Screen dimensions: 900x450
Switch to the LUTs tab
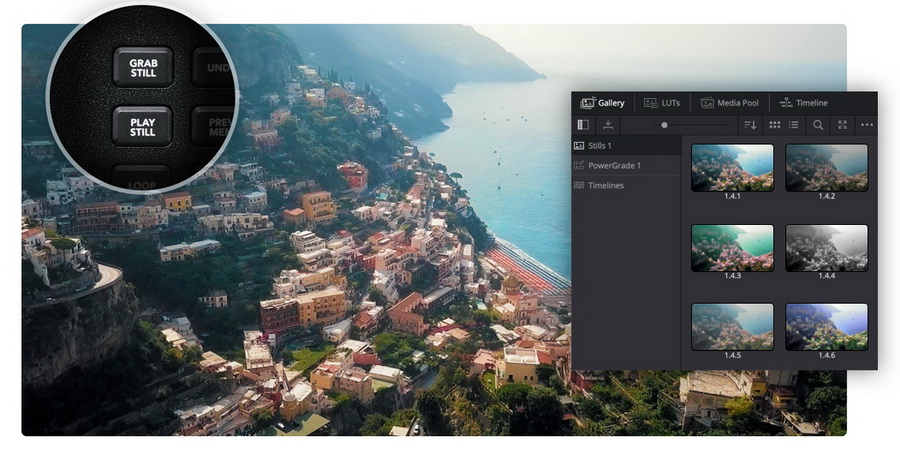coord(662,103)
